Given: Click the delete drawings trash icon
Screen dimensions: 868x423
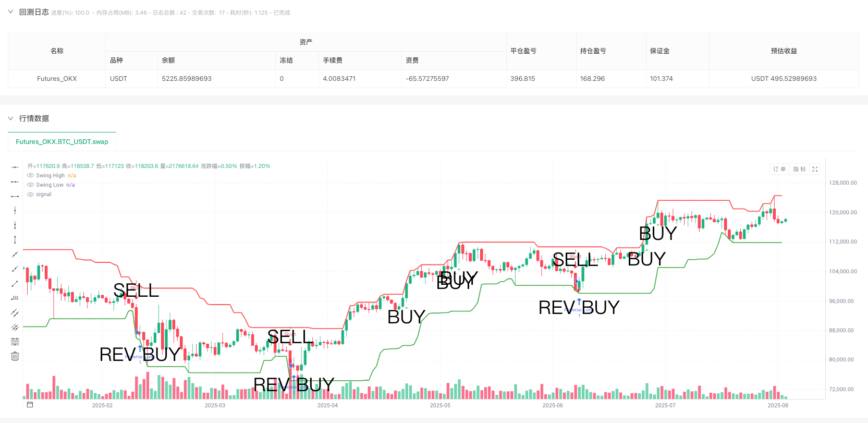Looking at the screenshot, I should 15,356.
